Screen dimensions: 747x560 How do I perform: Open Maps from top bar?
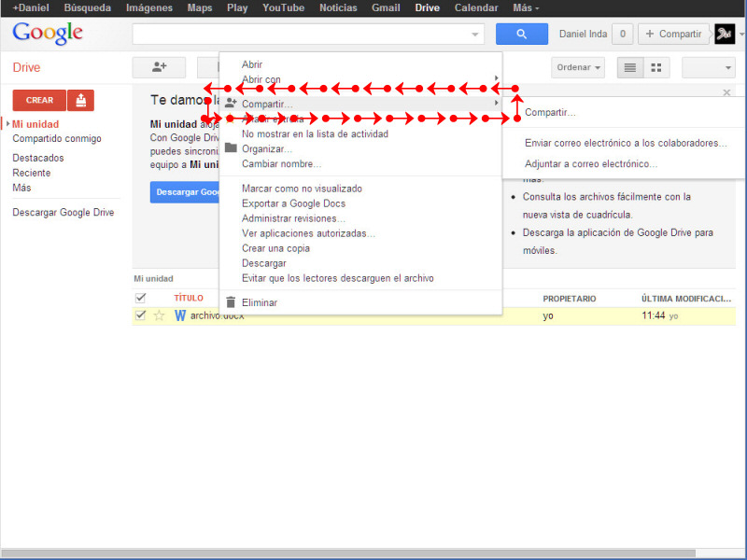coord(200,8)
